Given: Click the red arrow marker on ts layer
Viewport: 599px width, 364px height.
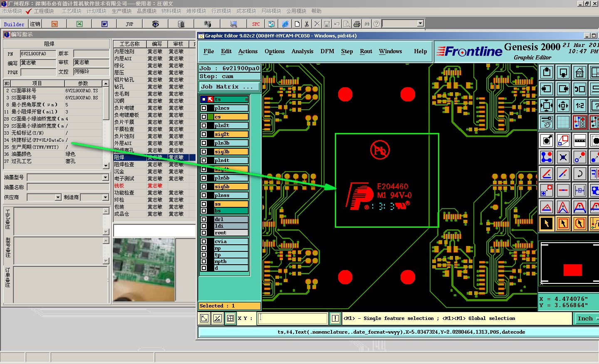Looking at the screenshot, I should (210, 99).
